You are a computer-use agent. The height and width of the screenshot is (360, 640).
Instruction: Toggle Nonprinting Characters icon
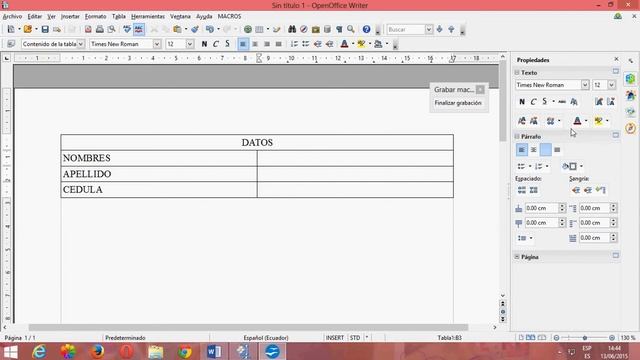[339, 29]
